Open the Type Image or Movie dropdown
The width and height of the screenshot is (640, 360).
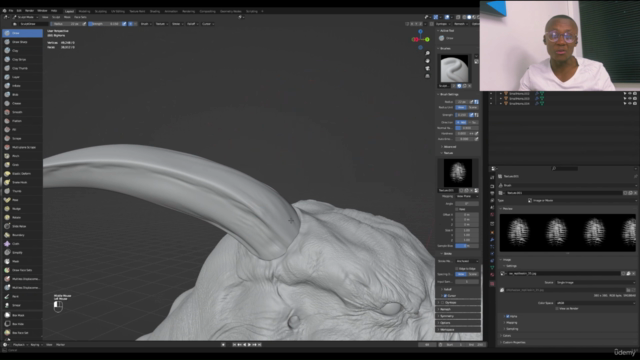(x=582, y=200)
